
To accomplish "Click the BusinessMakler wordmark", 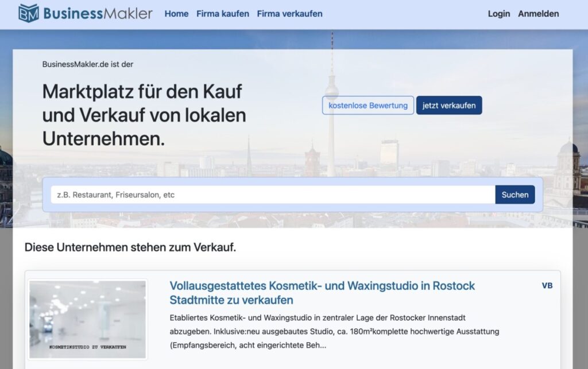I will click(x=99, y=13).
